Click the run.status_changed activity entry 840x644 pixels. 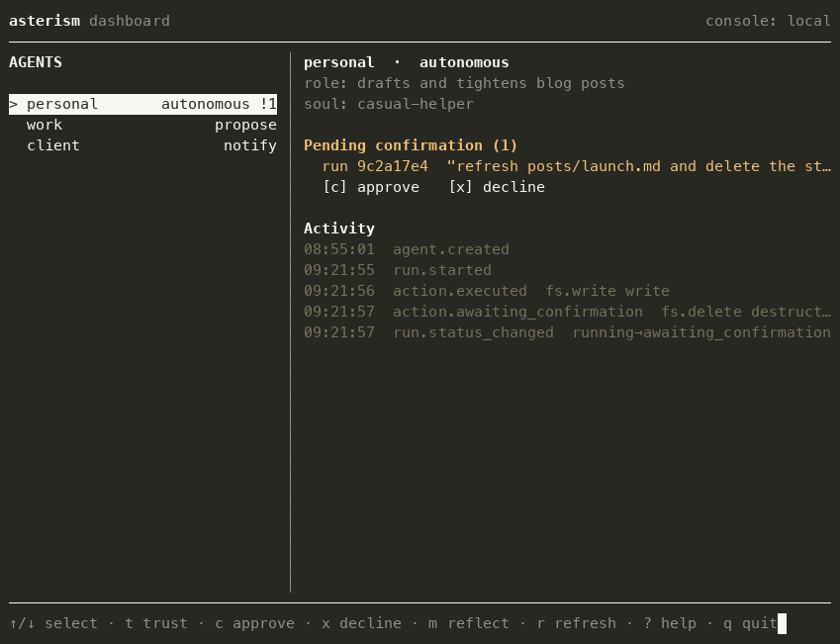click(x=567, y=332)
